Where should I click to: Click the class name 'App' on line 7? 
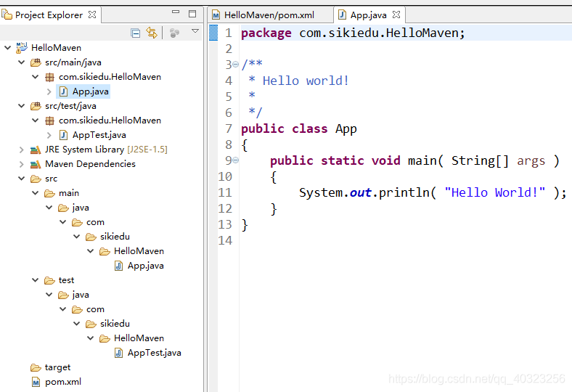(x=346, y=129)
